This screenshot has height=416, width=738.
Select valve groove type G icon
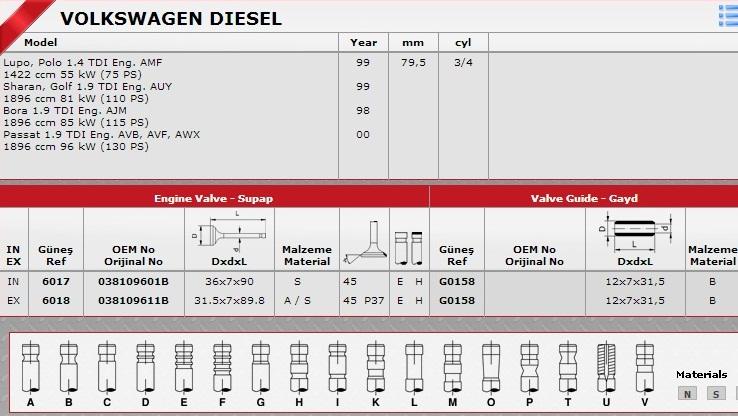point(261,368)
